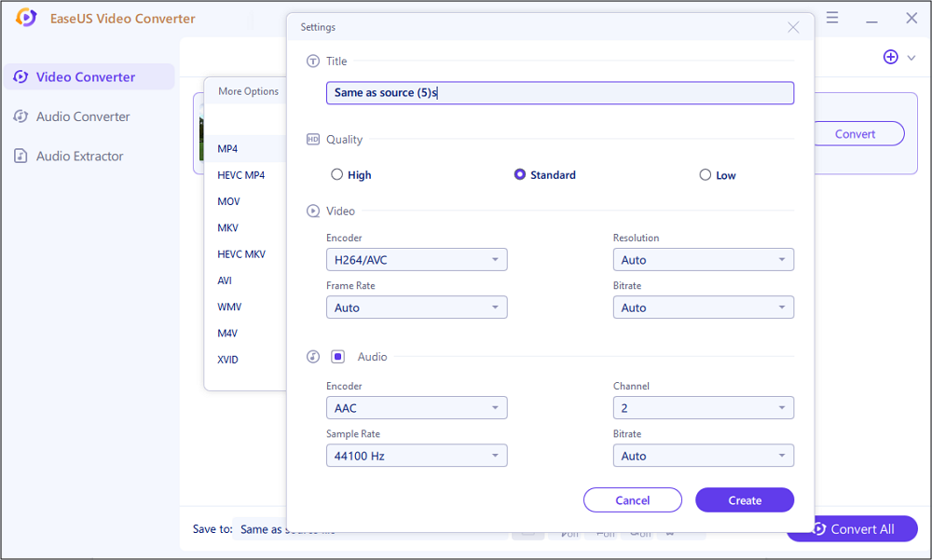The height and width of the screenshot is (560, 932).
Task: Click the Video section play icon
Action: click(312, 211)
